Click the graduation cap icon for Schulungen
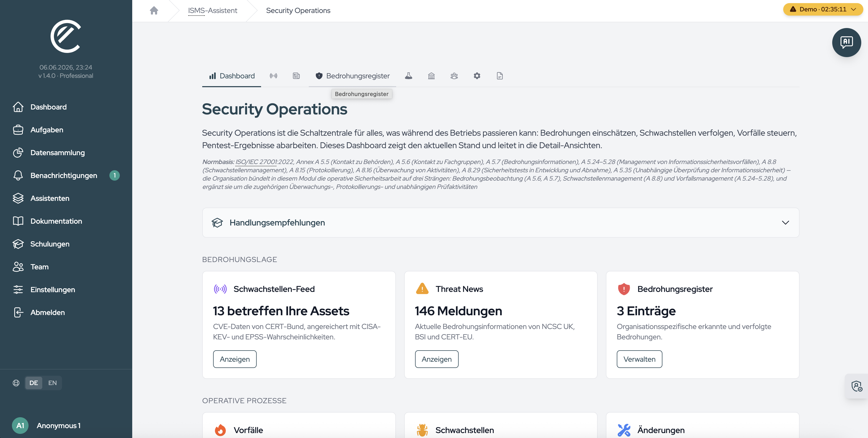This screenshot has width=868, height=438. 18,244
